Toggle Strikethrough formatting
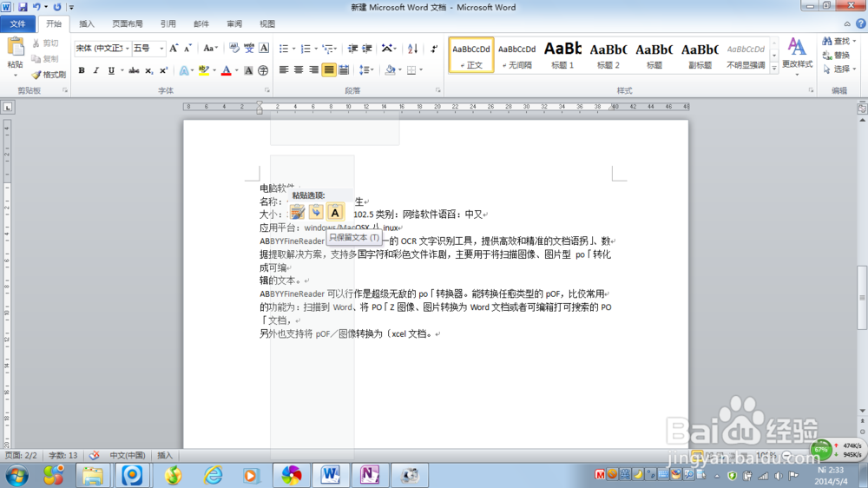 tap(134, 70)
